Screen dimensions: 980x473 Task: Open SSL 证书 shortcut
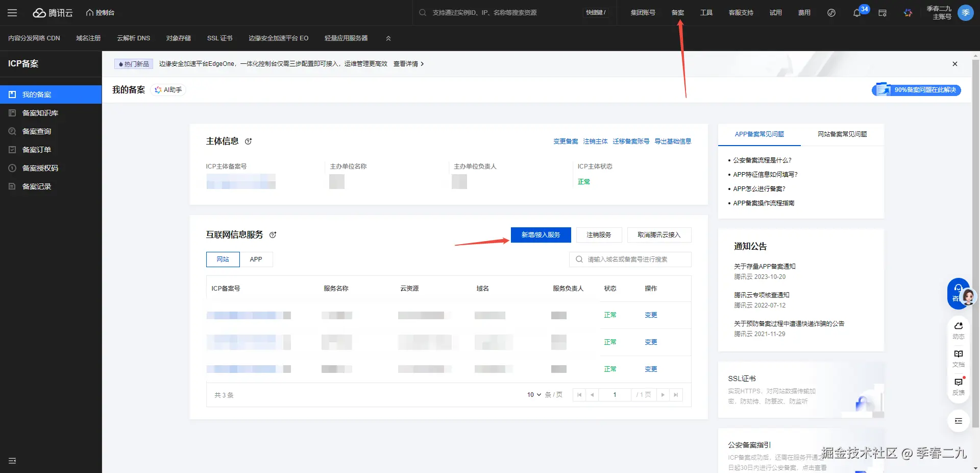coord(220,38)
